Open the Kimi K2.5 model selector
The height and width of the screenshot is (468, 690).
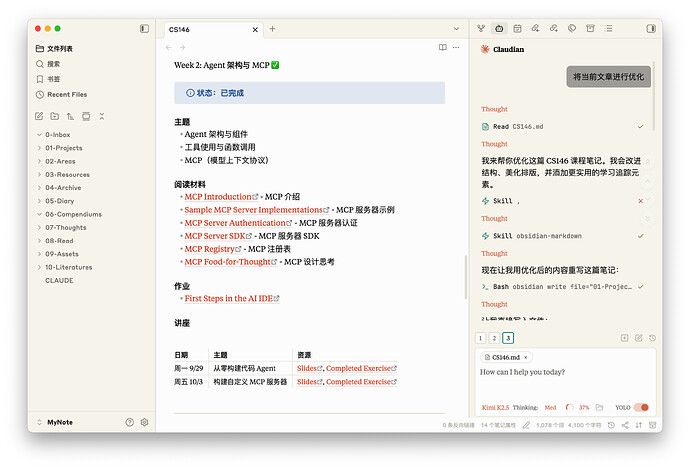(495, 407)
